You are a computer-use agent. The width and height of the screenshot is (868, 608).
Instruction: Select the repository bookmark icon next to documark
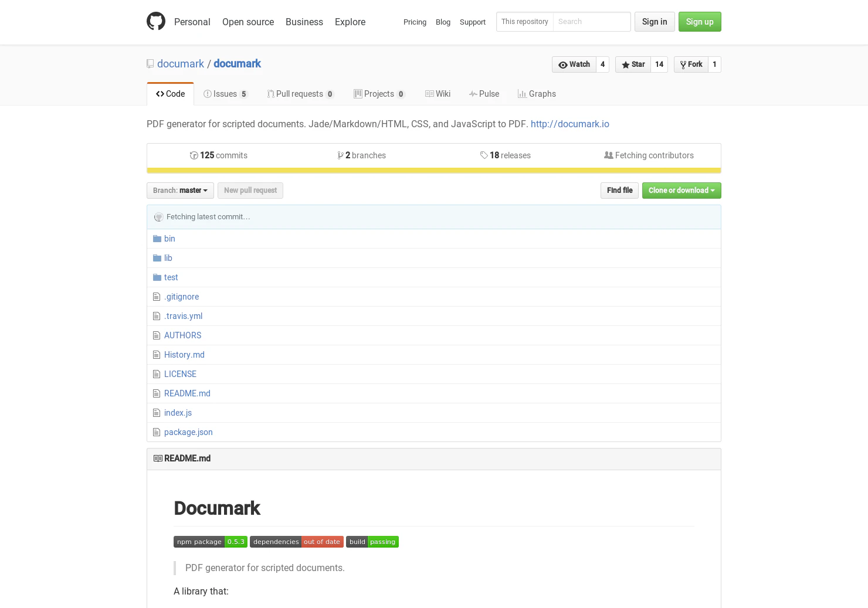coord(150,63)
